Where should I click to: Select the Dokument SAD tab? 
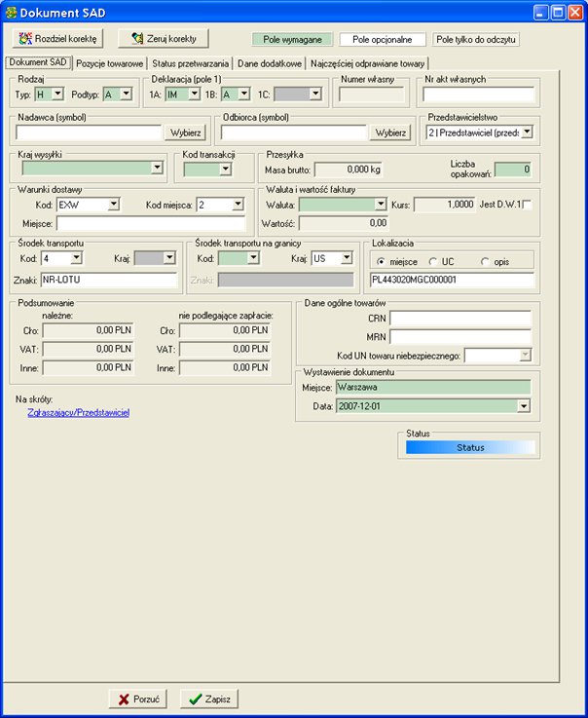click(38, 62)
